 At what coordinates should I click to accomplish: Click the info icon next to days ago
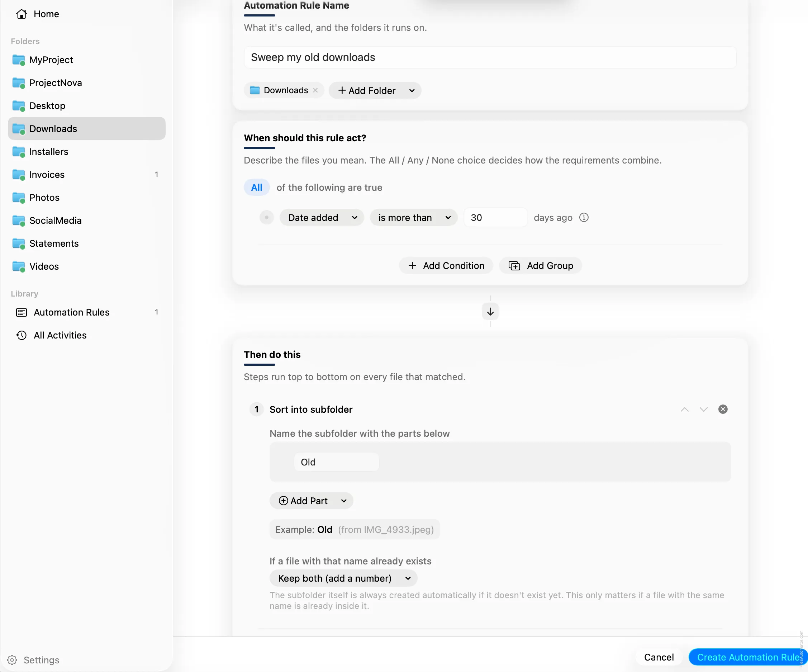point(584,217)
